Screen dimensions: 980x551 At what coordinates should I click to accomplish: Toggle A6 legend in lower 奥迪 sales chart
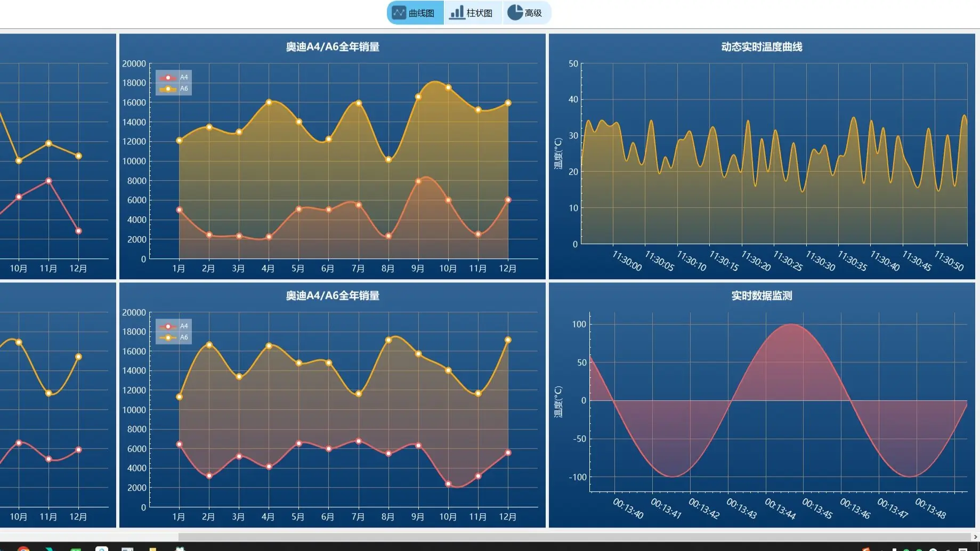pos(174,337)
